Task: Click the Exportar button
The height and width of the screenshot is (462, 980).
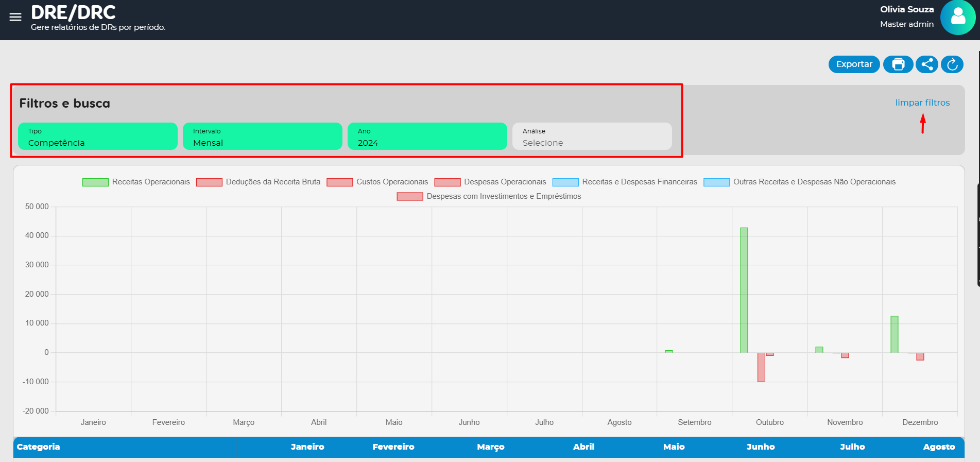Action: 854,64
